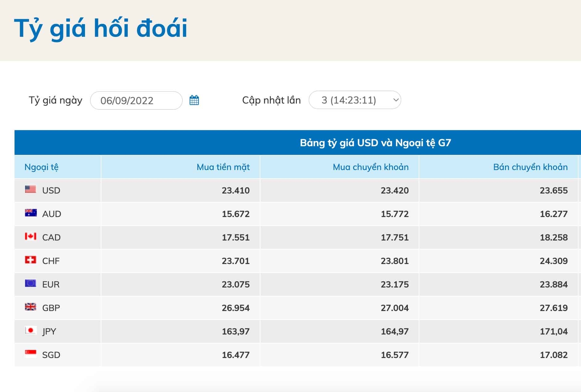
Task: Click the Japanese flag icon
Action: [x=31, y=330]
